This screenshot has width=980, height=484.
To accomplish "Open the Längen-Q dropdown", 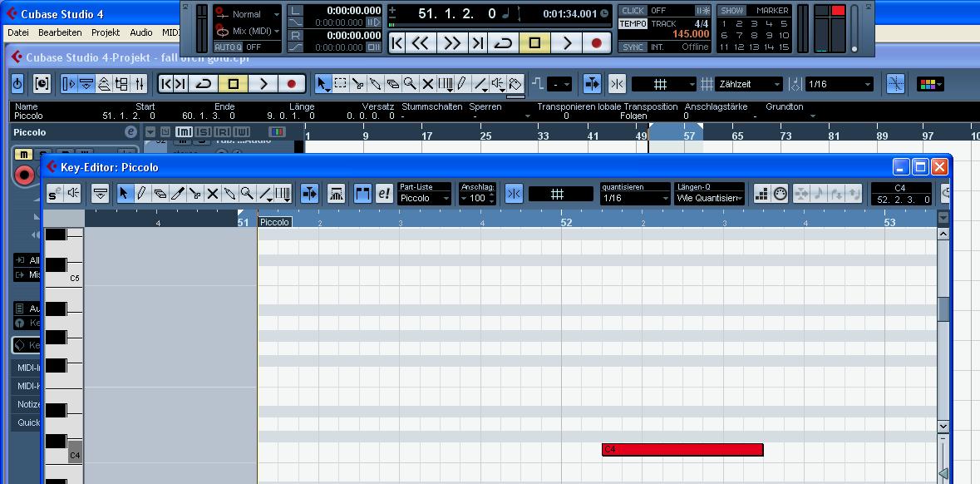I will tap(710, 198).
